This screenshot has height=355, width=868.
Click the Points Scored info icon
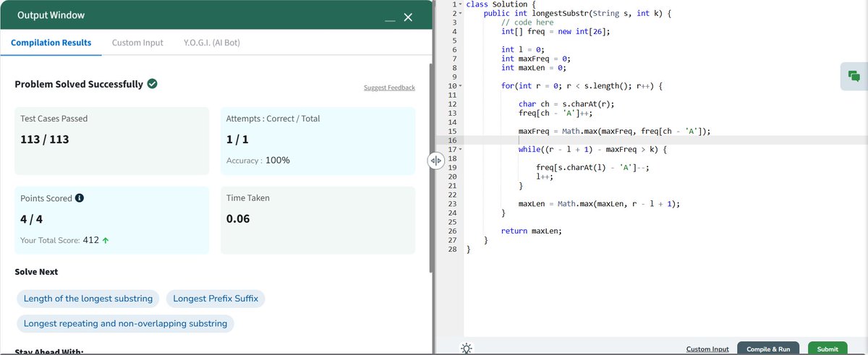click(x=80, y=198)
